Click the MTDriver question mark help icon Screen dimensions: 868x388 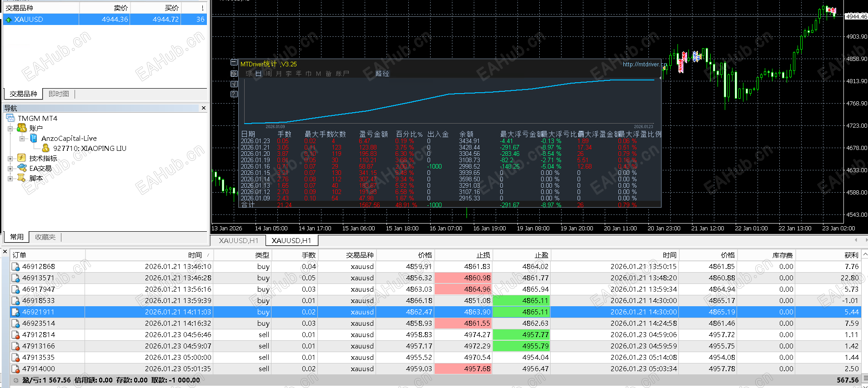coord(234,94)
